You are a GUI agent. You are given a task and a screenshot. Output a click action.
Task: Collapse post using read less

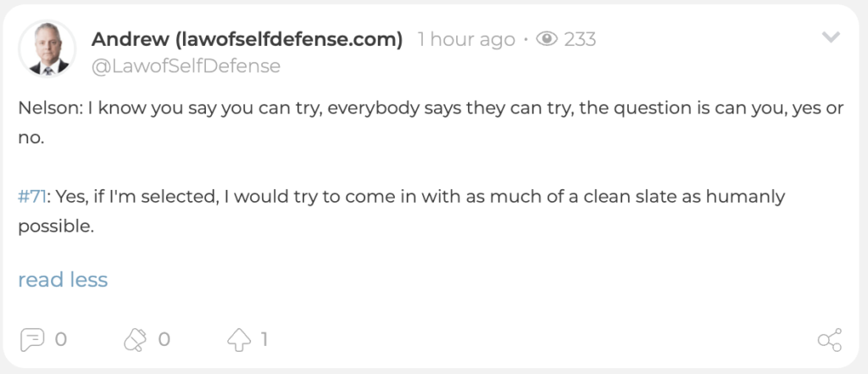63,280
